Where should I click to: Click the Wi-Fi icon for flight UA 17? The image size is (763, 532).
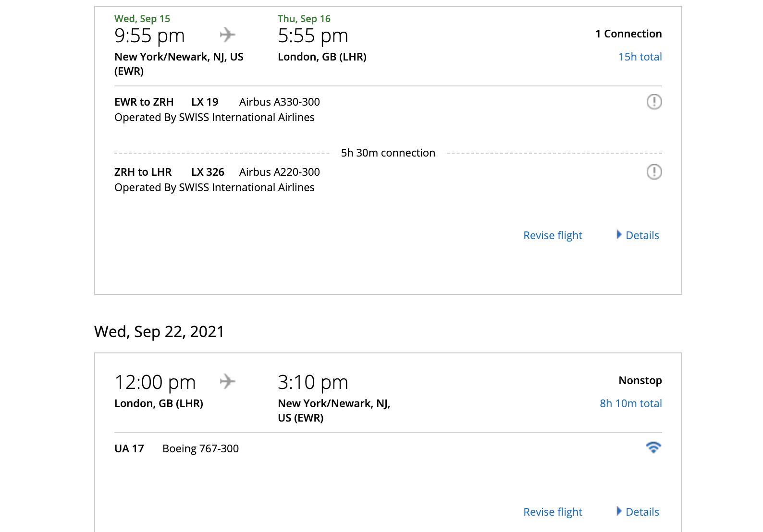653,447
